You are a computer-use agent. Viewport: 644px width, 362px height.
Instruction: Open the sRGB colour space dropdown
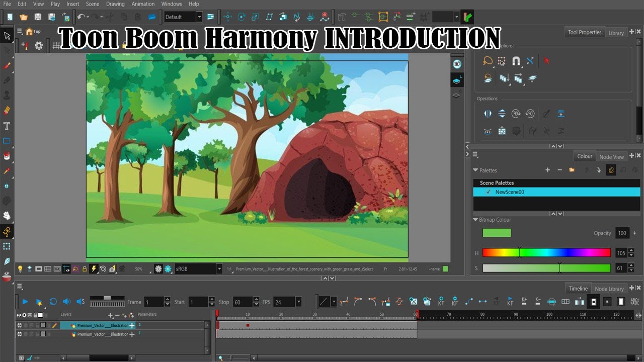[219, 269]
